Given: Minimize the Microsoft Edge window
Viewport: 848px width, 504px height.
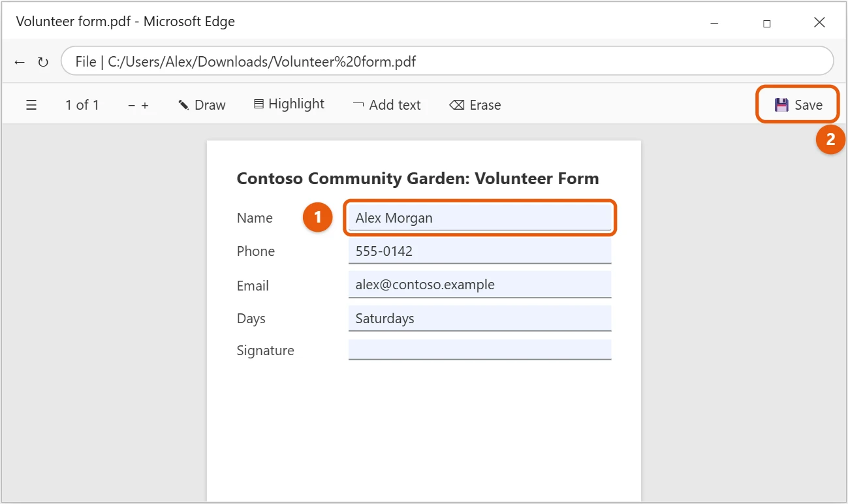Looking at the screenshot, I should [714, 23].
